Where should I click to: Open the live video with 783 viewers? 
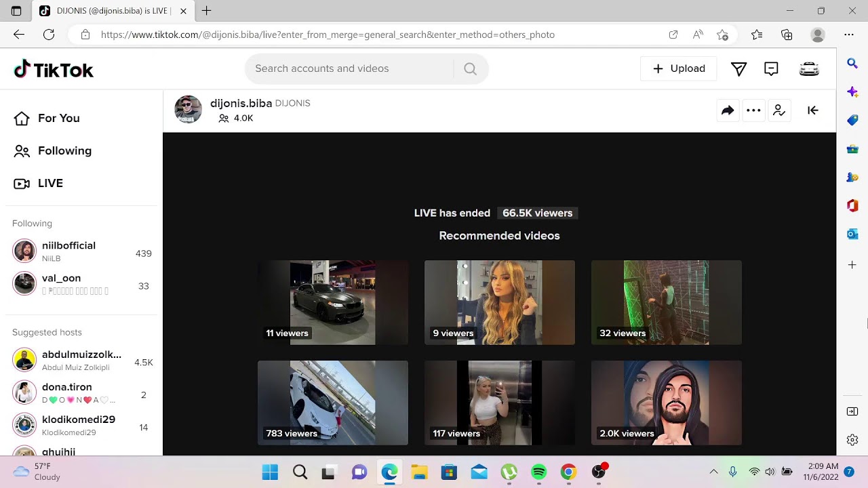[333, 403]
